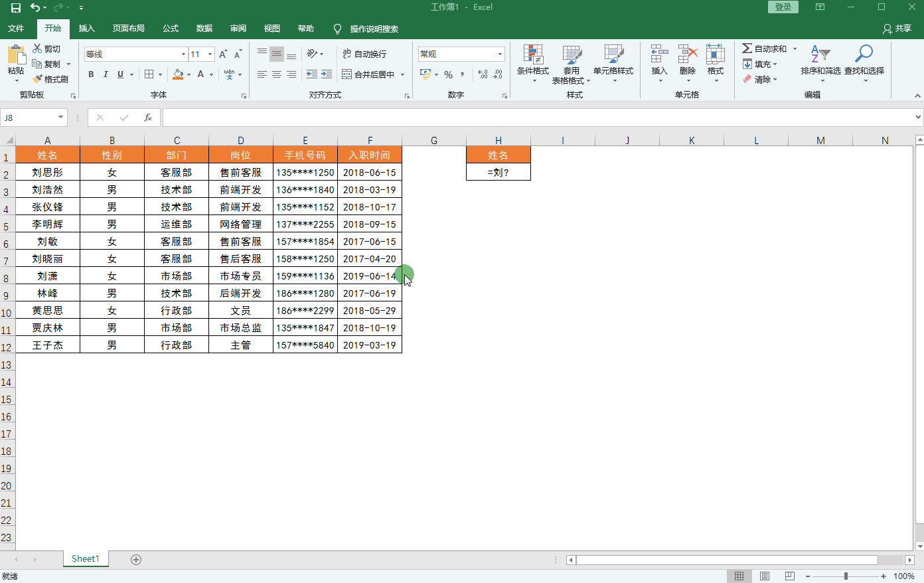Screen dimensions: 924x583
Task: Expand the number format dropdown
Action: [x=500, y=54]
